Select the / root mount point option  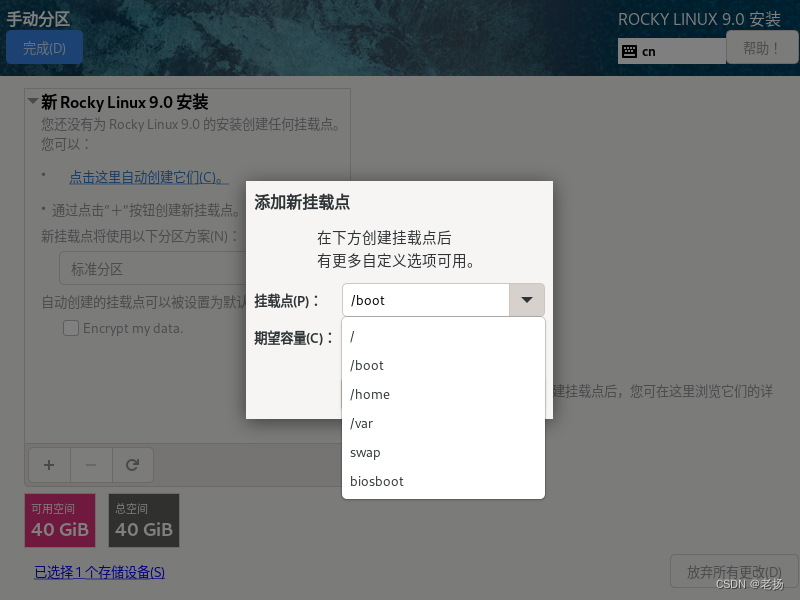pos(443,337)
